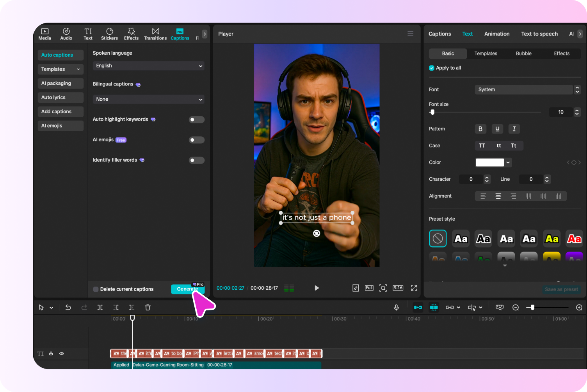Open the Font dropdown showing System
587x392 pixels.
[x=524, y=89]
